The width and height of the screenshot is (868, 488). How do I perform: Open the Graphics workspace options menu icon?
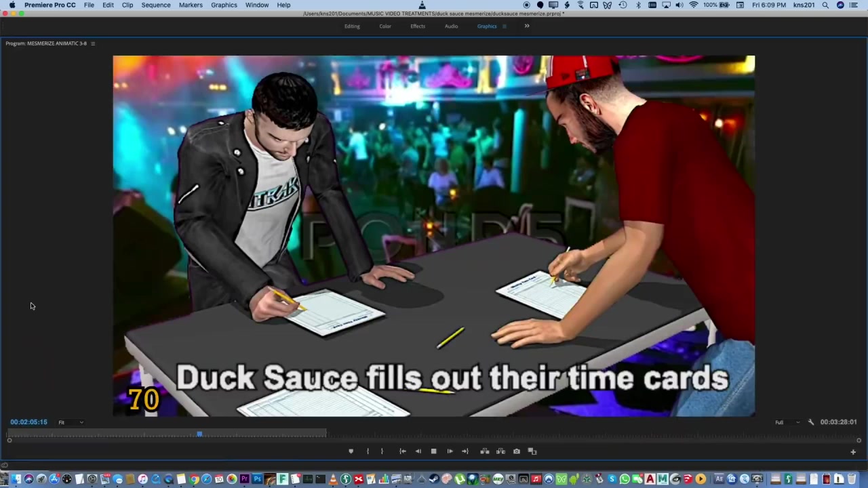coord(504,26)
